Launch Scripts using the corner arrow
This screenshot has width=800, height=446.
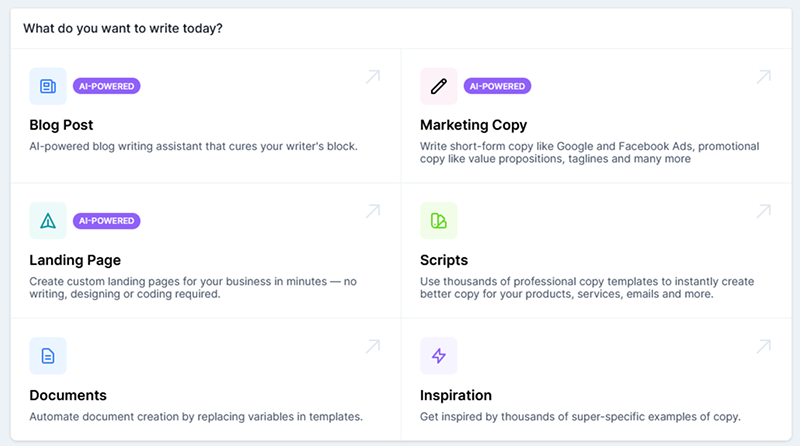(764, 211)
